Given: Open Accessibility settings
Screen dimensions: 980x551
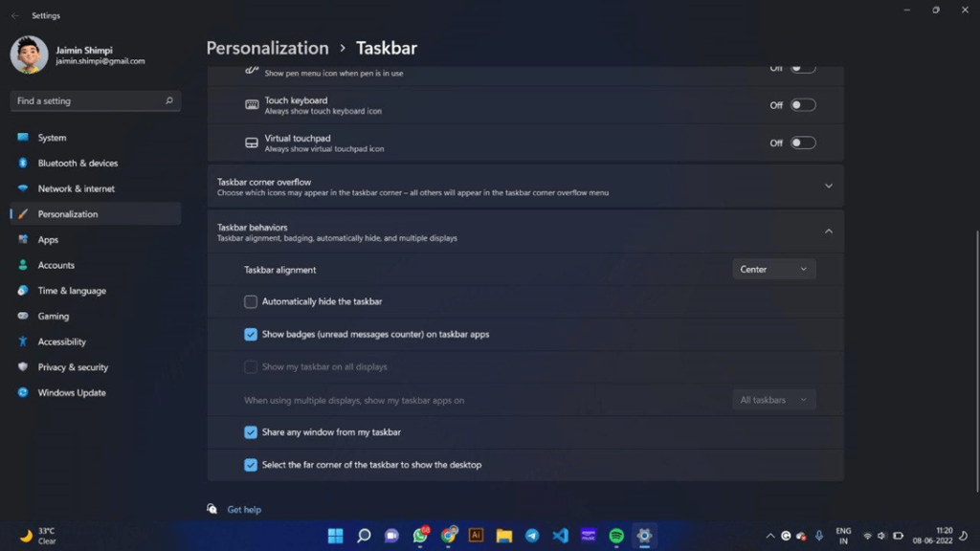Looking at the screenshot, I should point(96,342).
